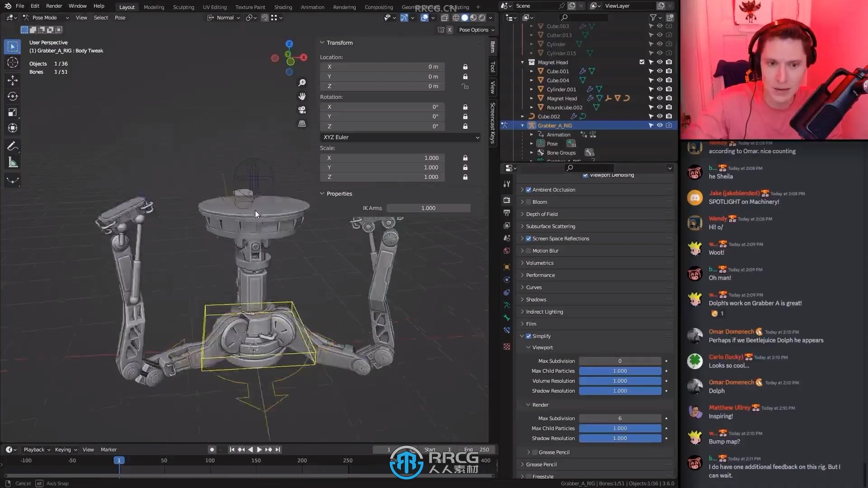Jump to the timeline start frame button
The height and width of the screenshot is (488, 868).
point(232,450)
